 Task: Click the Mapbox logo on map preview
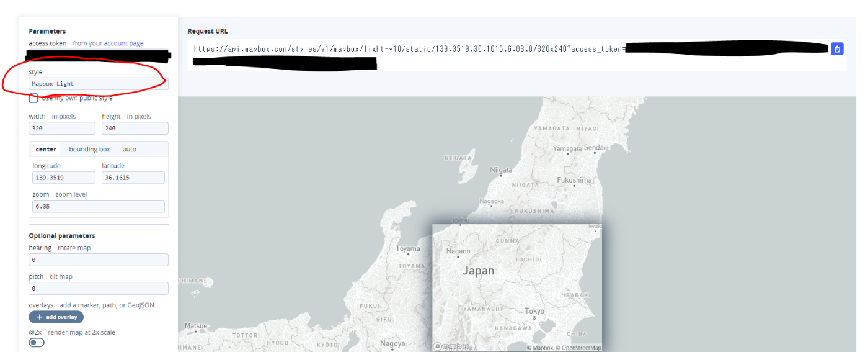coord(451,346)
